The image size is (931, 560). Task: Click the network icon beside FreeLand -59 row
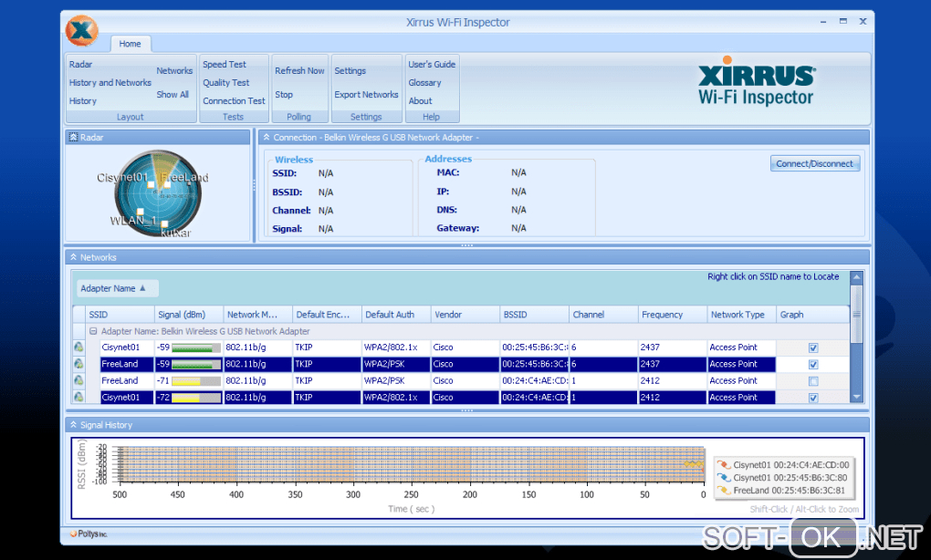[78, 364]
